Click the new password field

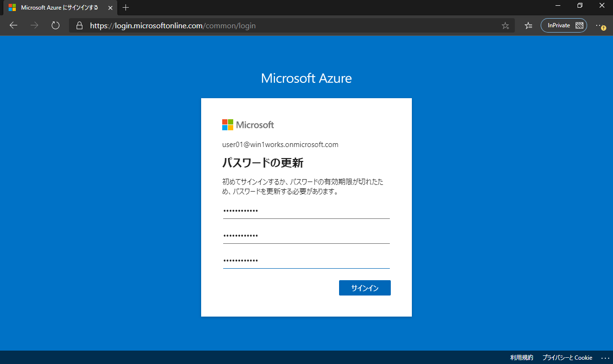coord(306,236)
